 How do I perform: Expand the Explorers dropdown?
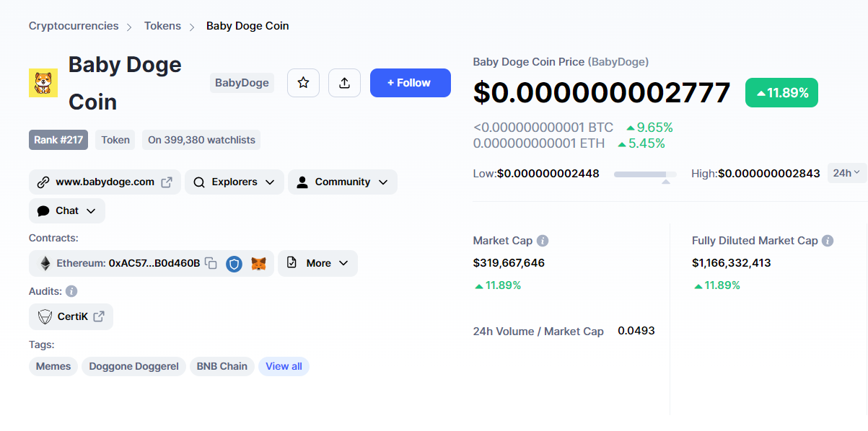234,182
